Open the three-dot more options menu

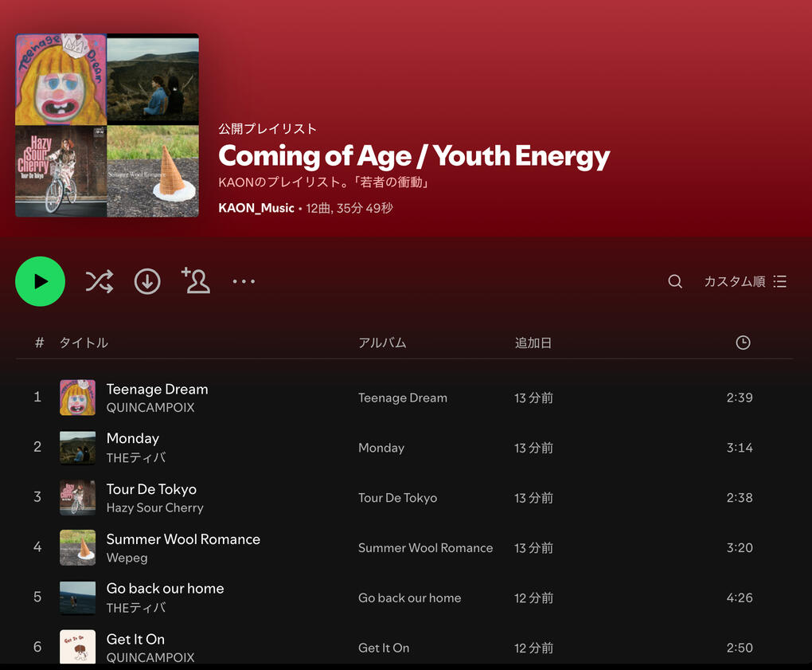coord(244,281)
